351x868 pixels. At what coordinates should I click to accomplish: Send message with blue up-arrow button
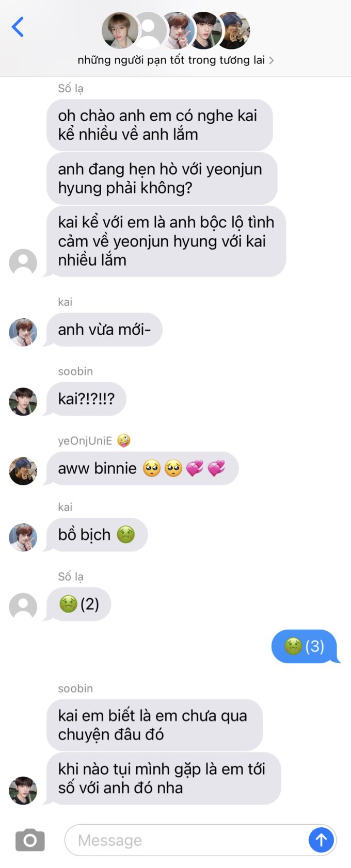[321, 840]
